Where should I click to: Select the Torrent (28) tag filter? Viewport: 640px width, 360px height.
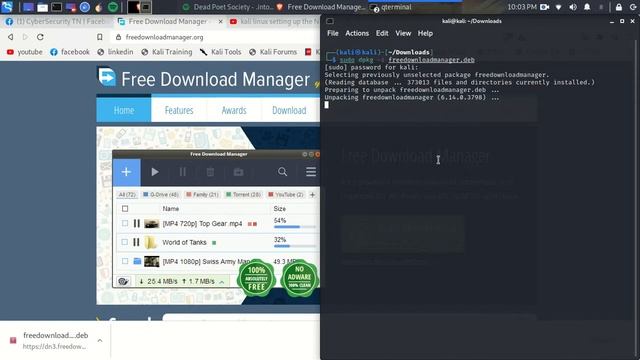click(x=243, y=195)
